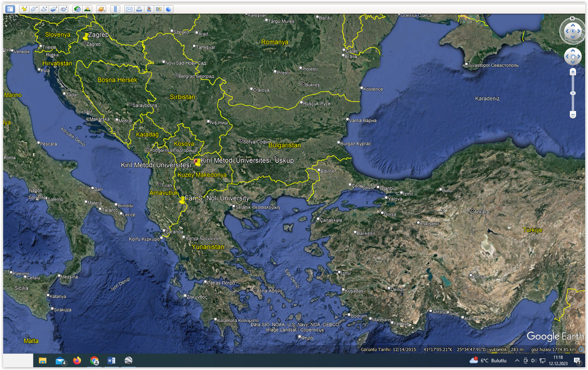The image size is (588, 370).
Task: Click the İzmir city label
Action: [x=346, y=273]
